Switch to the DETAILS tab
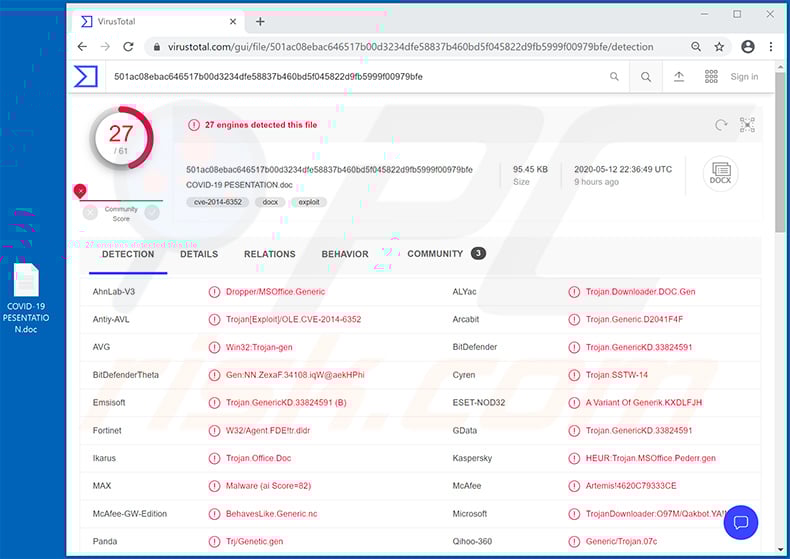 tap(199, 254)
